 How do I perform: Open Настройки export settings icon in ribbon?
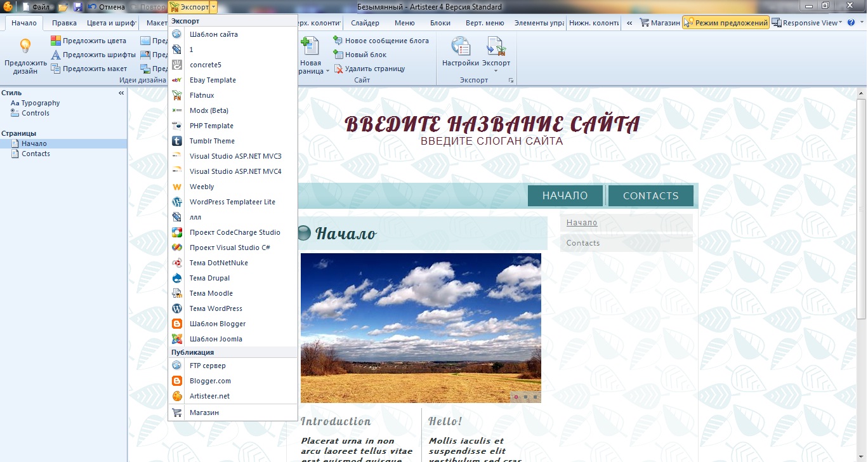(460, 47)
